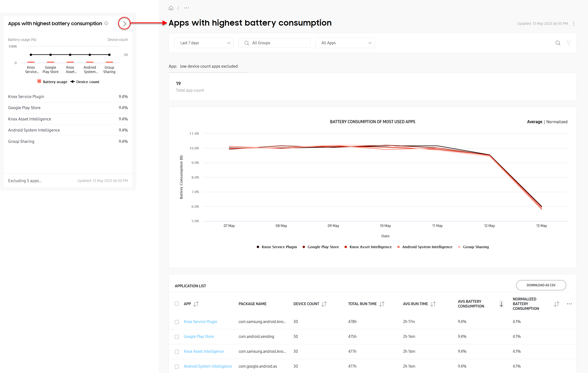Click 2h 17m average run time cell

(x=409, y=322)
